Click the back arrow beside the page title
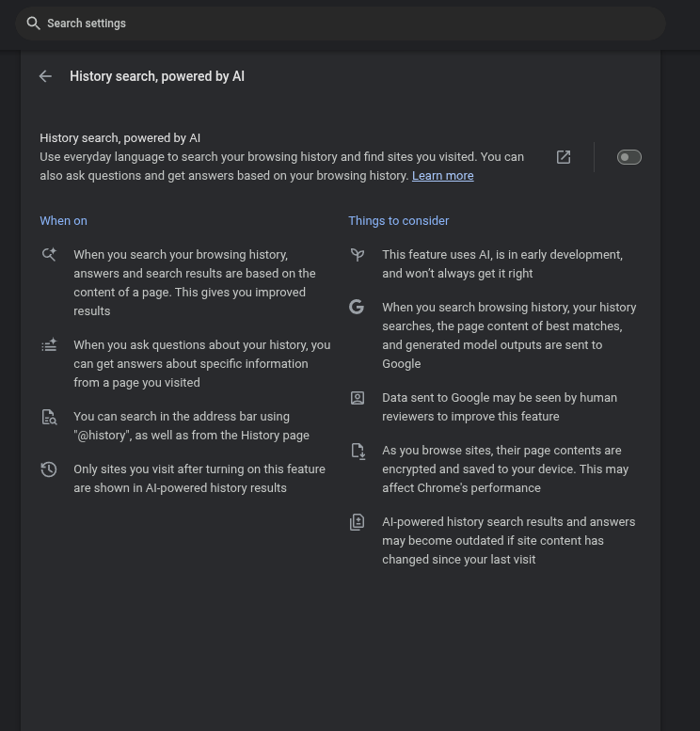 [x=45, y=76]
